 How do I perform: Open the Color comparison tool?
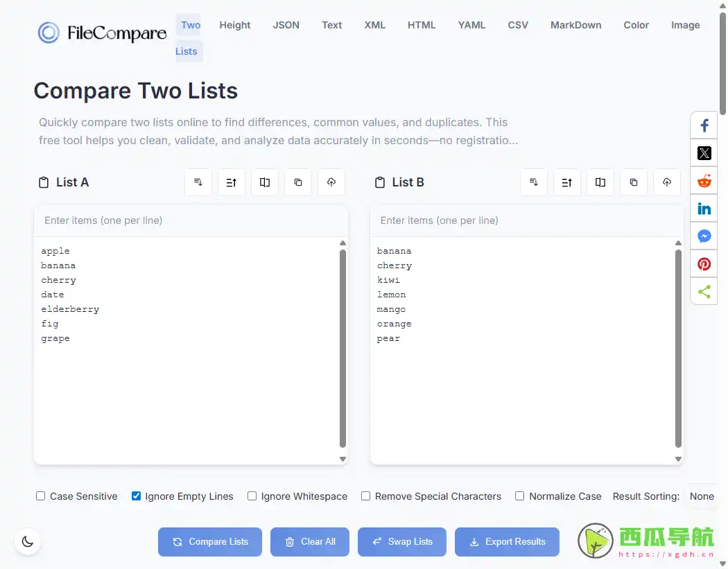pyautogui.click(x=636, y=25)
